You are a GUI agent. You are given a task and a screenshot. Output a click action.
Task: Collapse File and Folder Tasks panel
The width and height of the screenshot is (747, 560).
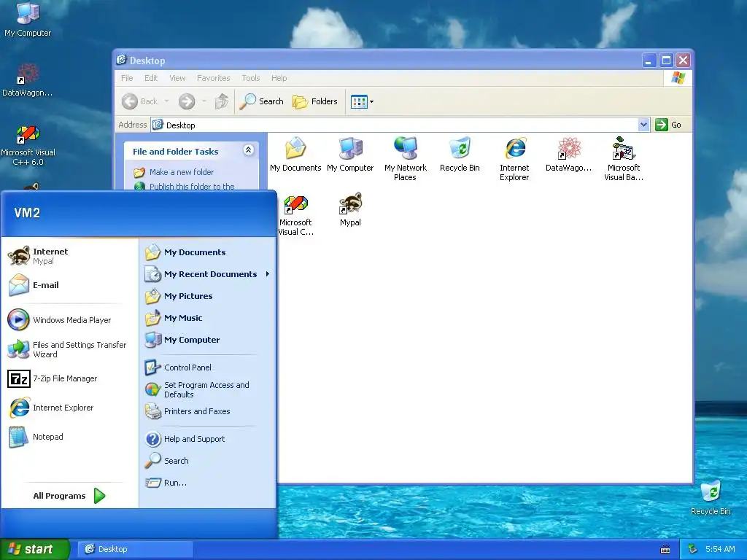click(x=248, y=150)
